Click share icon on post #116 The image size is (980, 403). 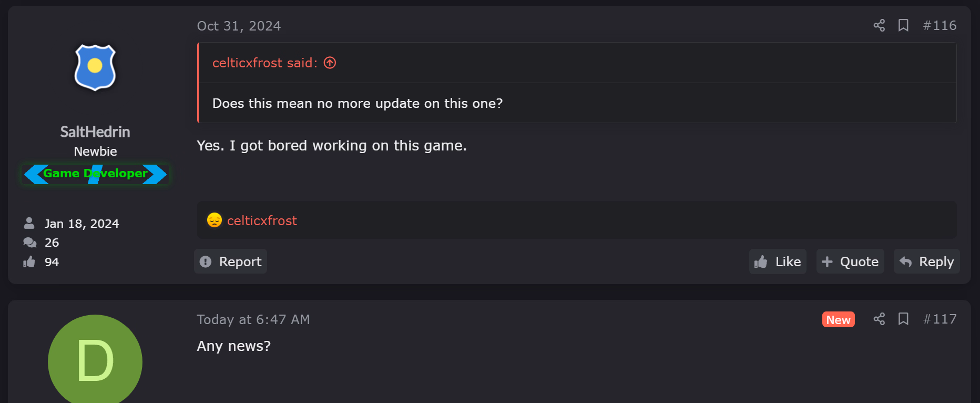coord(879,25)
